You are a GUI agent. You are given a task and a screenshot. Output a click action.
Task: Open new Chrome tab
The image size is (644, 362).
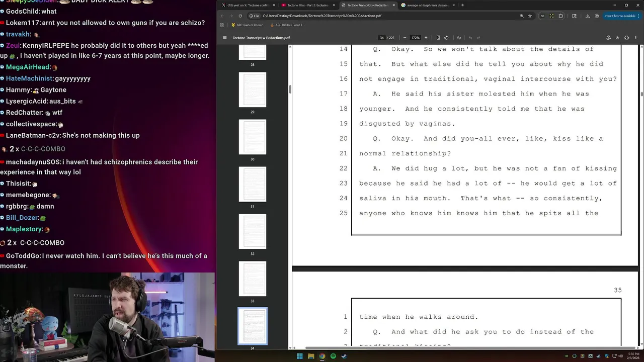[x=462, y=5]
